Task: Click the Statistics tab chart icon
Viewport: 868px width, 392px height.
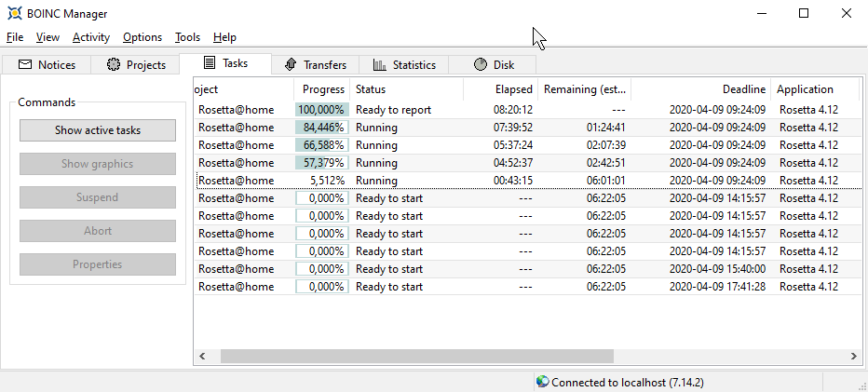Action: coord(379,65)
